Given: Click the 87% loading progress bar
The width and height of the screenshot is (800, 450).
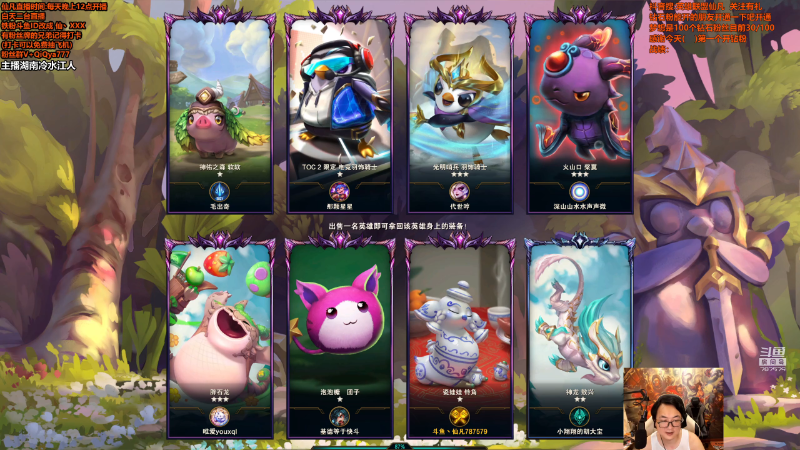Looking at the screenshot, I should (x=399, y=446).
